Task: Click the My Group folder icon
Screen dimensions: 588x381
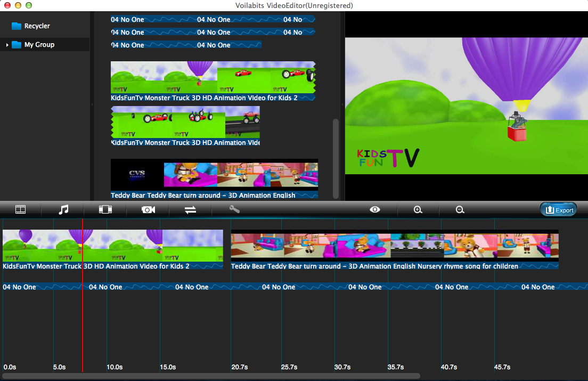Action: (x=17, y=45)
